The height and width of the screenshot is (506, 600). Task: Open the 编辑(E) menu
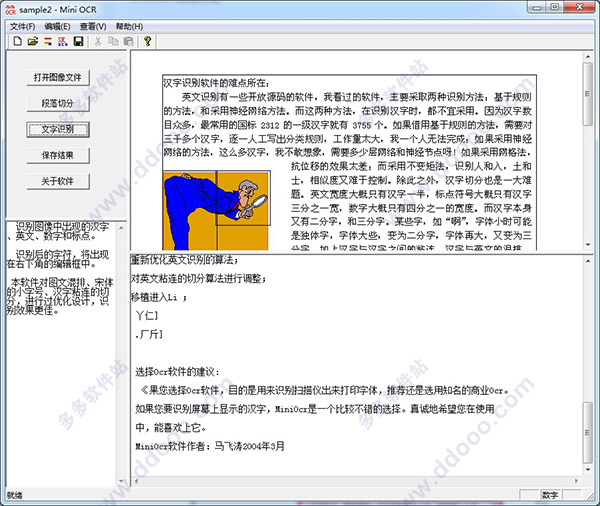coord(57,27)
